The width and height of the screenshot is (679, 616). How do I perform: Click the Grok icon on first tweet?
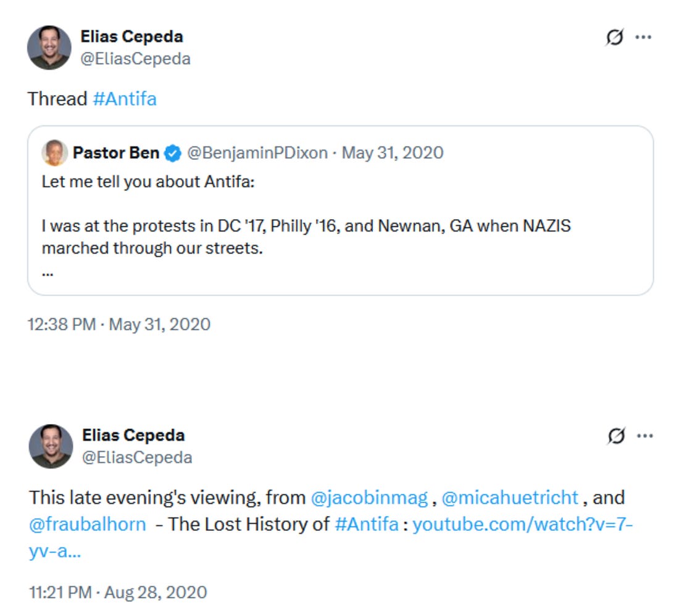point(614,38)
